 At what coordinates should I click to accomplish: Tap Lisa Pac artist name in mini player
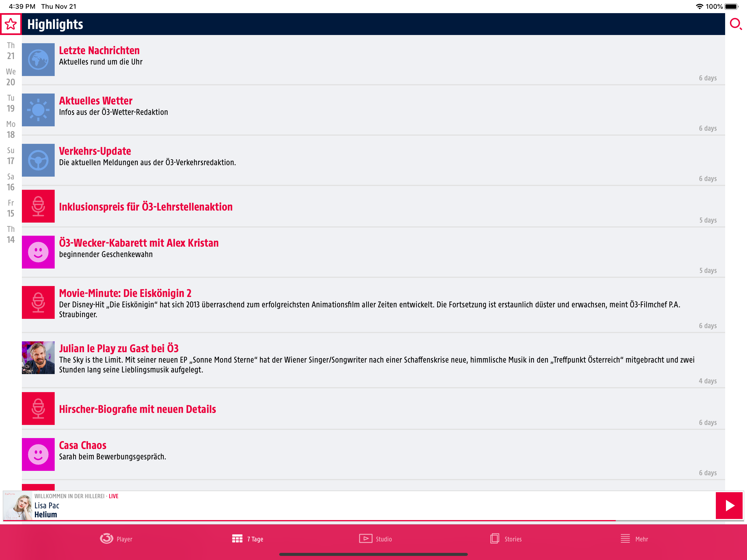pyautogui.click(x=46, y=505)
